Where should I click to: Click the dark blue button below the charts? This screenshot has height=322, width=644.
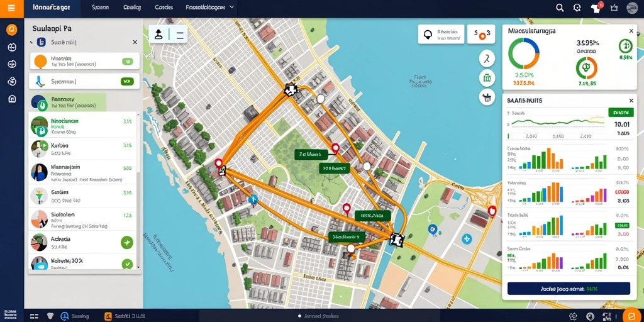[x=569, y=288]
